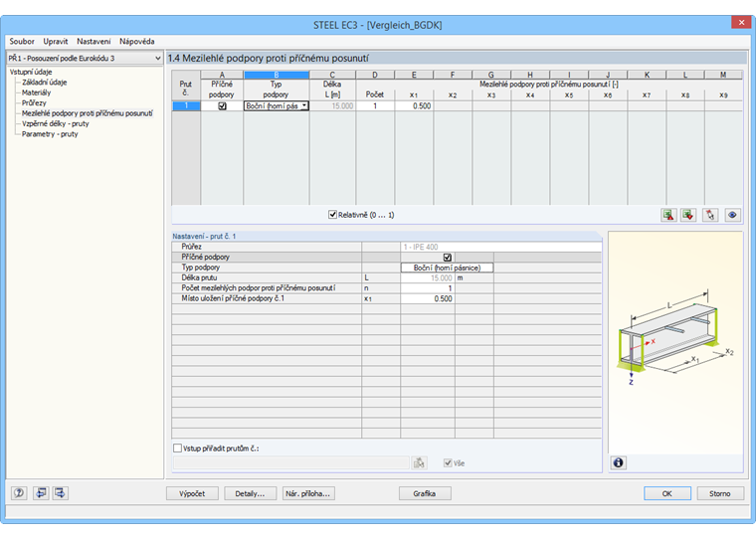
Task: Select Parametry - pruty in tree
Action: (50, 134)
